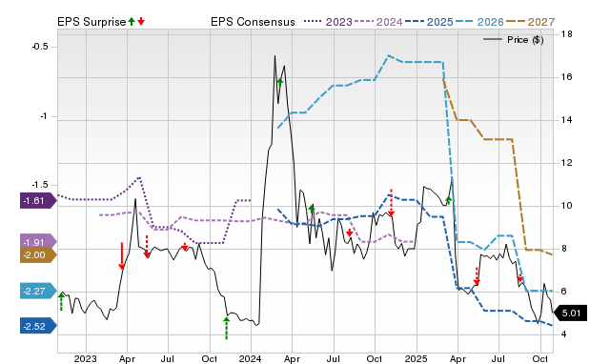Click the Price ($) legend entry
610x364 pixels.
pyautogui.click(x=514, y=40)
